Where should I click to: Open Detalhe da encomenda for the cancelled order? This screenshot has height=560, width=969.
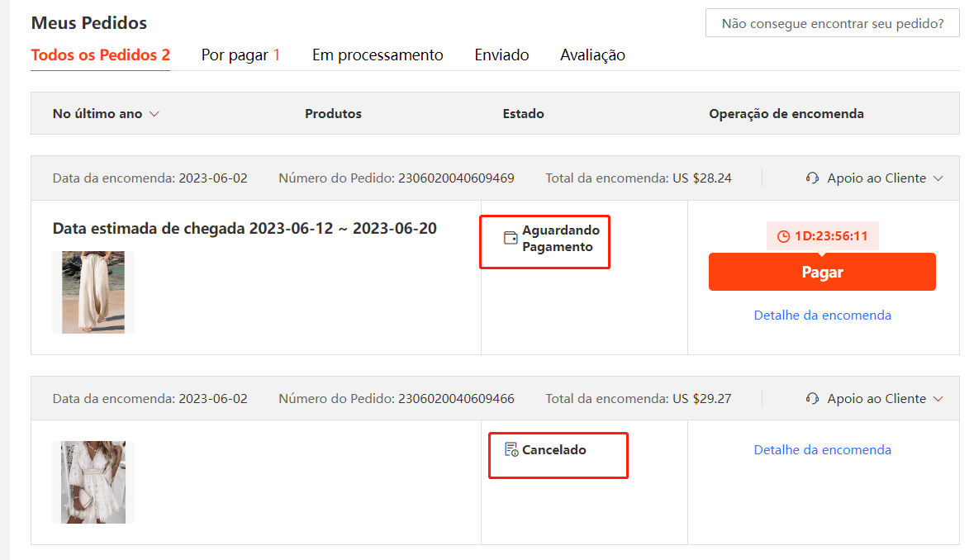822,450
